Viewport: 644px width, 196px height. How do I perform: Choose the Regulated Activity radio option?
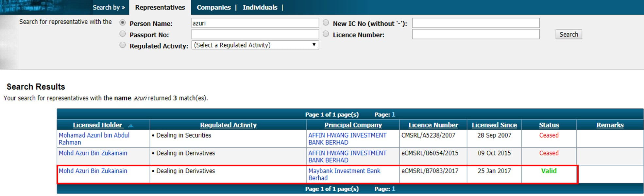(123, 45)
